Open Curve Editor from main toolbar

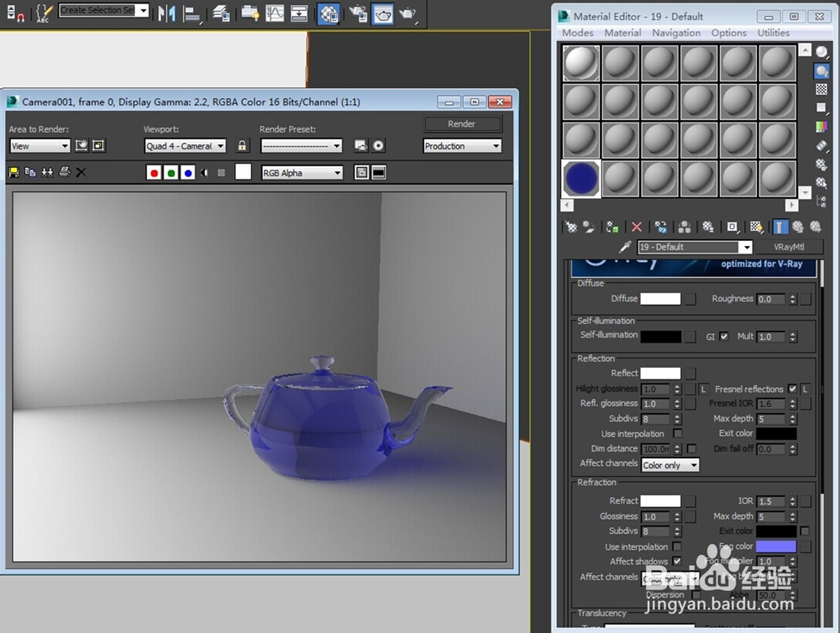[x=275, y=13]
